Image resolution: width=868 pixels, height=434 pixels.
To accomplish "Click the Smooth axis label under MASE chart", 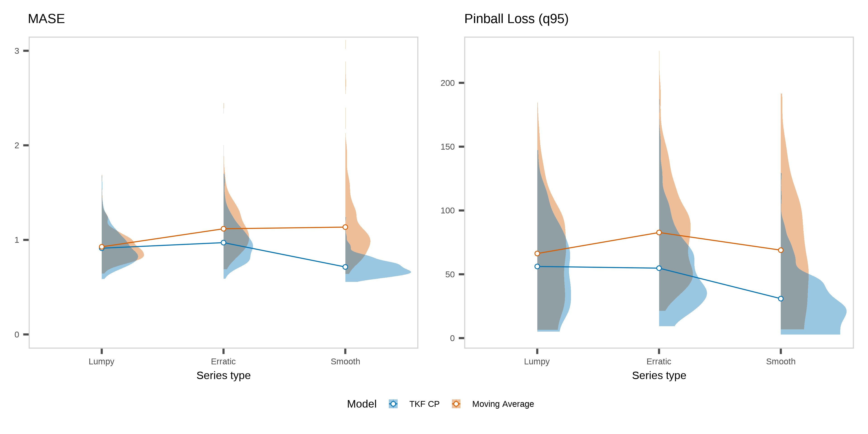I will pyautogui.click(x=345, y=362).
